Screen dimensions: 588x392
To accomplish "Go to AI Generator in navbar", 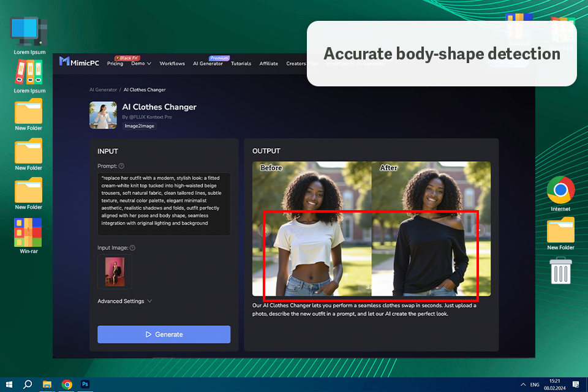I will (x=208, y=64).
